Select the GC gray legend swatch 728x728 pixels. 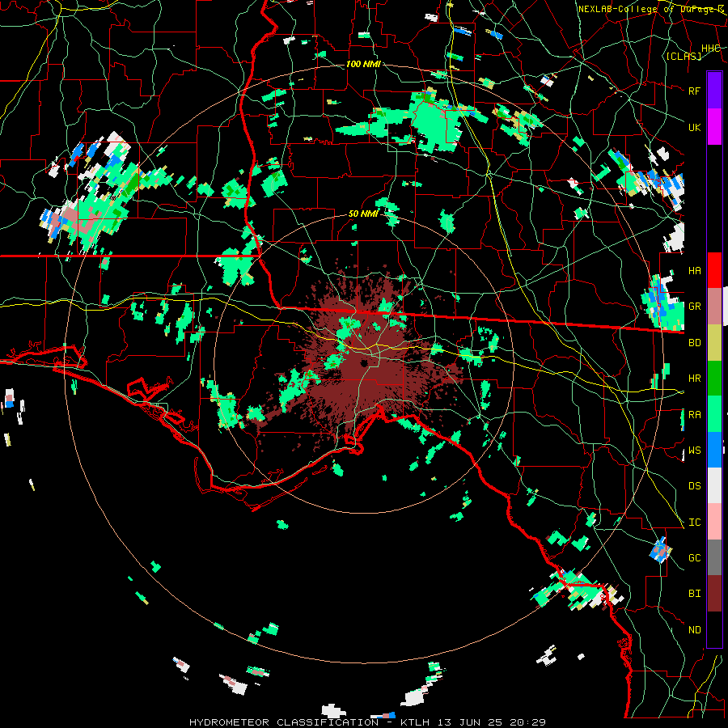coord(714,557)
